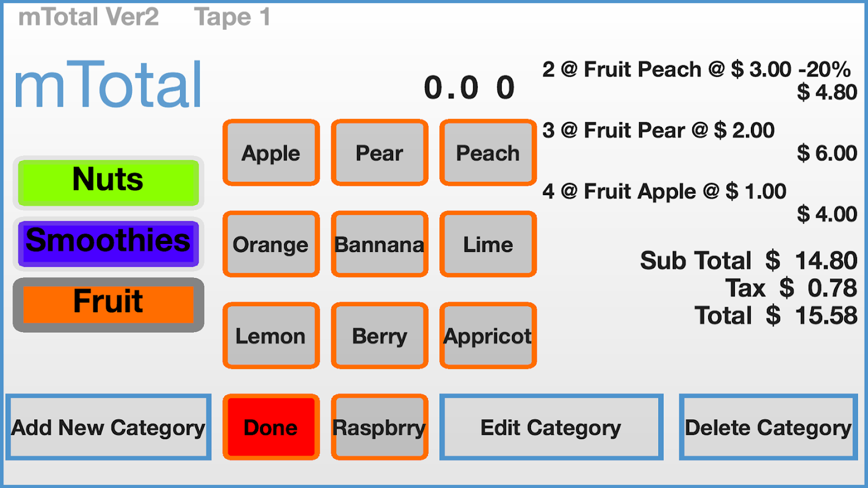This screenshot has height=488, width=868.
Task: Tap the Lime item button
Action: [x=488, y=244]
